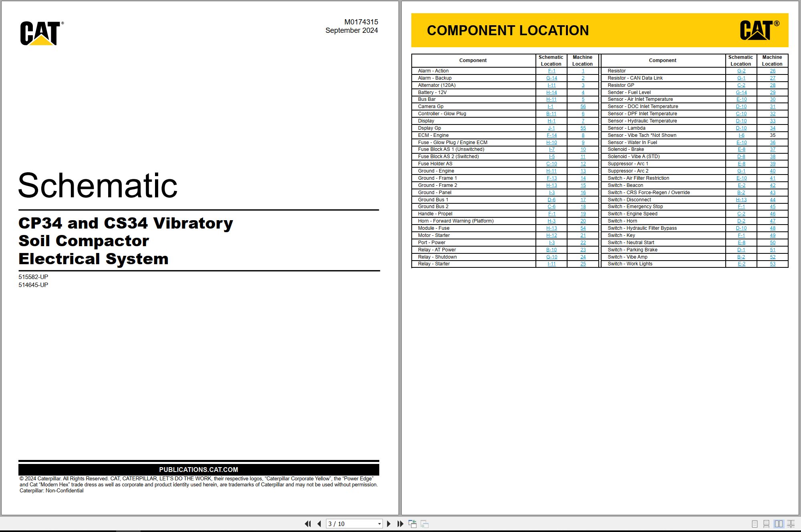Follow Motor - Starter schematic link H-12
Screen dimensions: 801x532
551,235
